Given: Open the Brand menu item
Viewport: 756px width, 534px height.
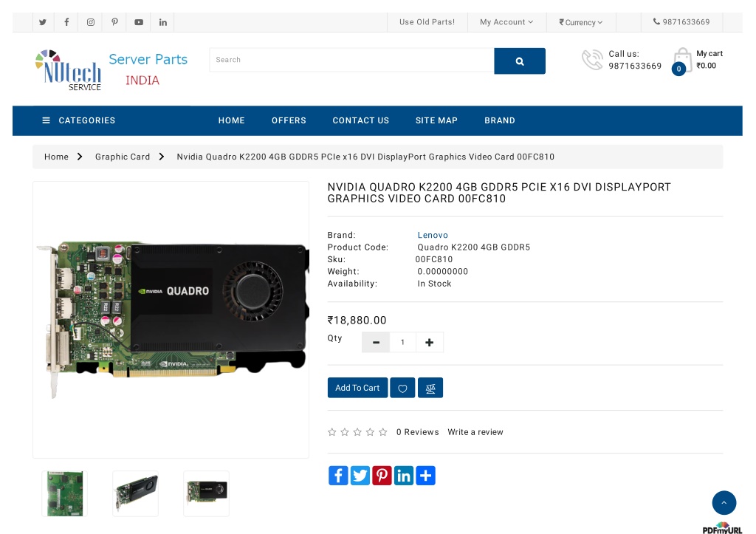Looking at the screenshot, I should click(500, 120).
